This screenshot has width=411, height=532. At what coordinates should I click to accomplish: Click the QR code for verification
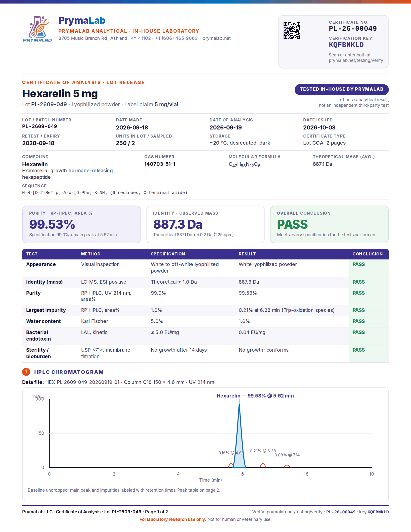[x=292, y=30]
